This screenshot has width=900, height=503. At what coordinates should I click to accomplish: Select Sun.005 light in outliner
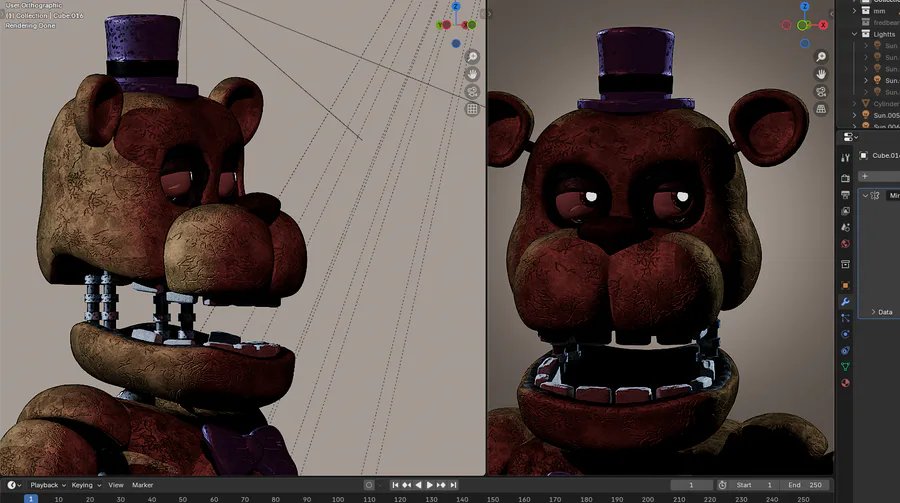pyautogui.click(x=886, y=115)
